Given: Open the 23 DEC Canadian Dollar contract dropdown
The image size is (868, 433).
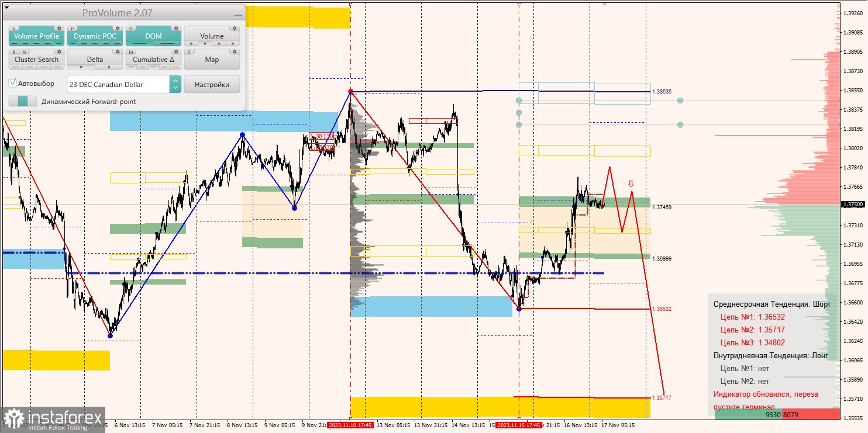Looking at the screenshot, I should tap(118, 84).
